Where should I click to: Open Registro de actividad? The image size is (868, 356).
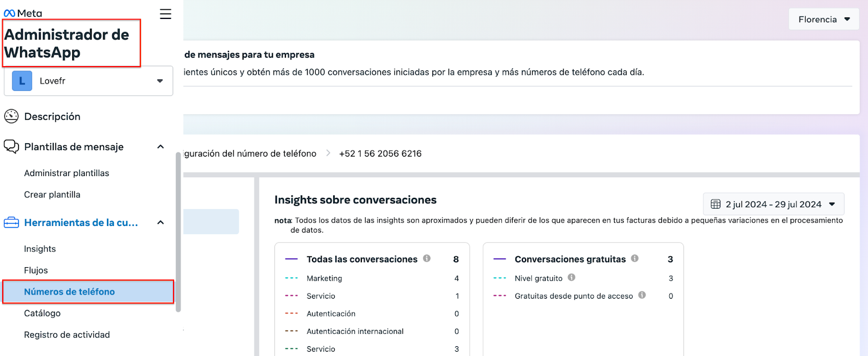point(67,335)
